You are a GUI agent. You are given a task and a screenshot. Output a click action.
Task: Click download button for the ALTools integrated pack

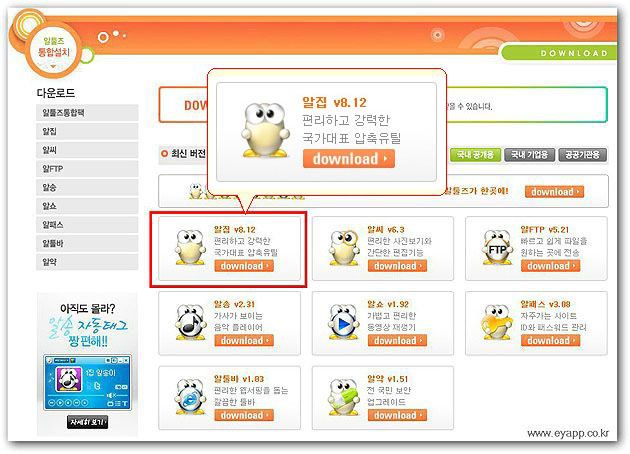(x=554, y=192)
